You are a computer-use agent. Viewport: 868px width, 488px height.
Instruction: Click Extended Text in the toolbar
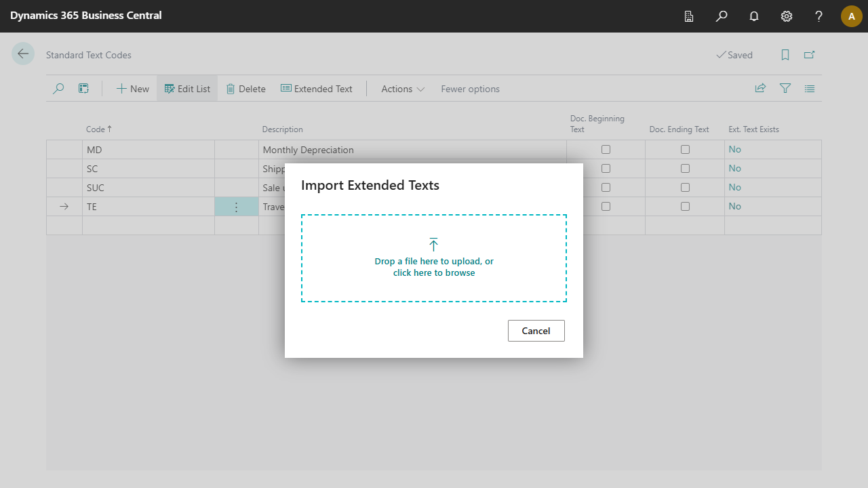click(317, 89)
